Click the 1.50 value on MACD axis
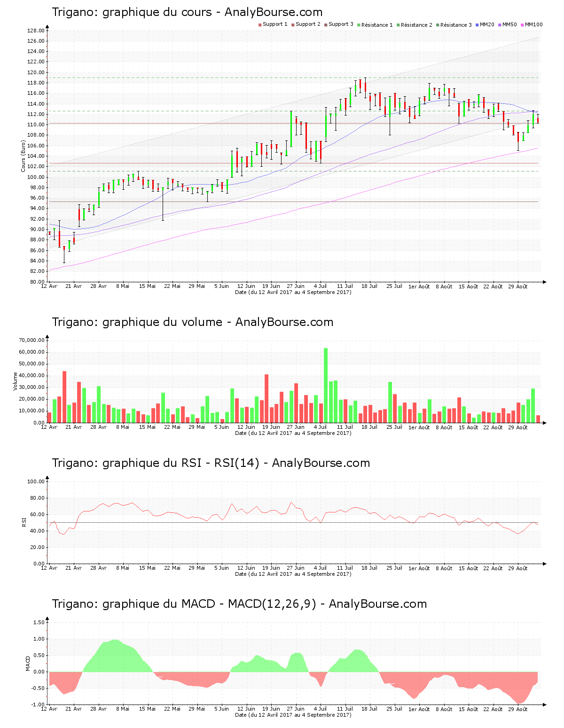Screen dimensions: 564x728 pos(39,622)
